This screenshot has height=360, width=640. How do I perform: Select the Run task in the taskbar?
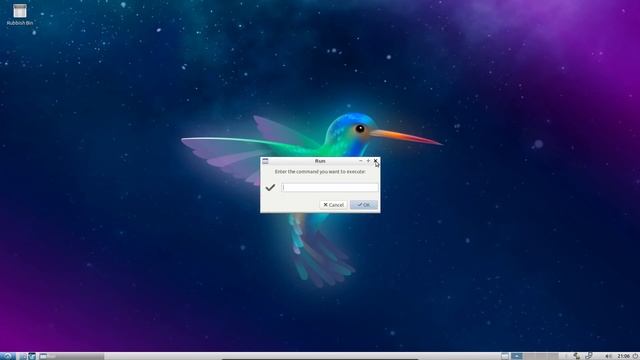(x=71, y=356)
